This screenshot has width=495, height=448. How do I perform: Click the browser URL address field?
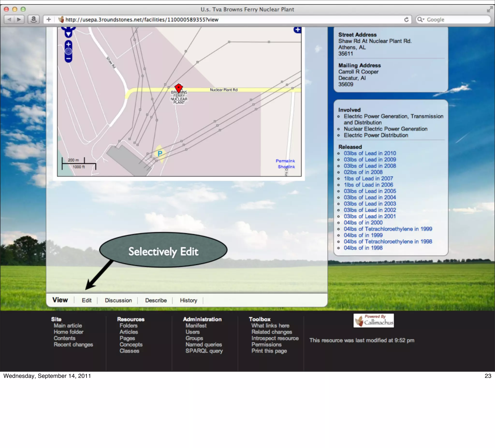pos(221,20)
